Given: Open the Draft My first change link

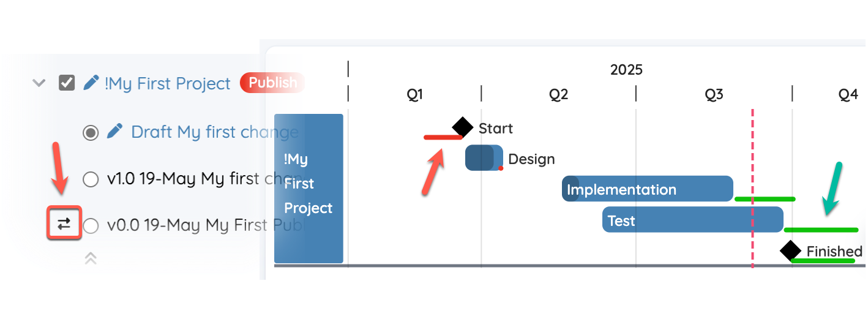Looking at the screenshot, I should (x=215, y=132).
